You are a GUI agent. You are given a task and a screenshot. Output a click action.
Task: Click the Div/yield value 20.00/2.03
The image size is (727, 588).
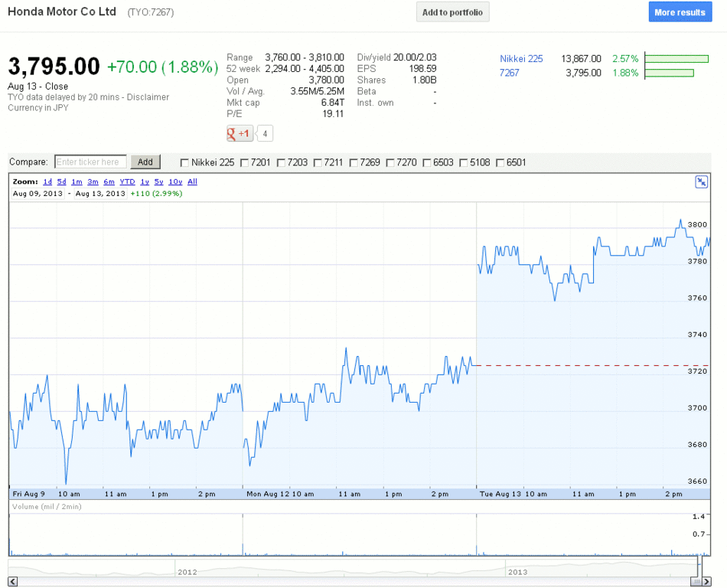point(415,57)
